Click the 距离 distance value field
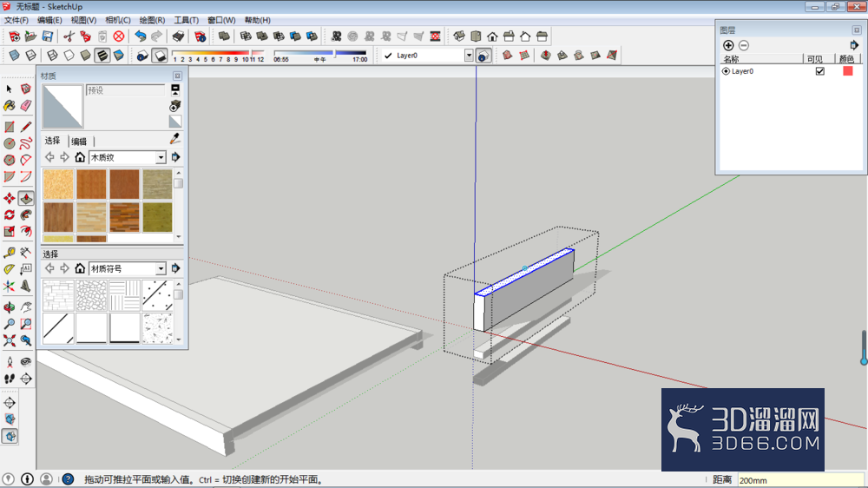The width and height of the screenshot is (868, 488). tap(800, 480)
